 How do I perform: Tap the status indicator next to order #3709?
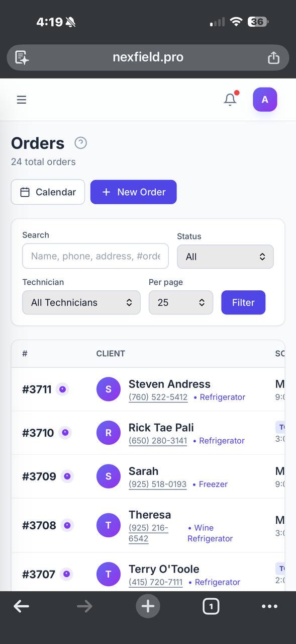click(x=67, y=476)
